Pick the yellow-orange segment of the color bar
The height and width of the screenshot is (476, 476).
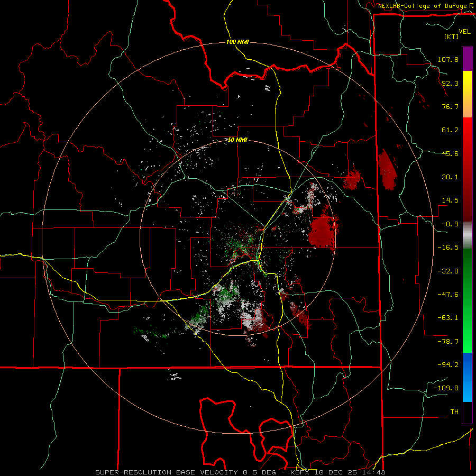467,94
